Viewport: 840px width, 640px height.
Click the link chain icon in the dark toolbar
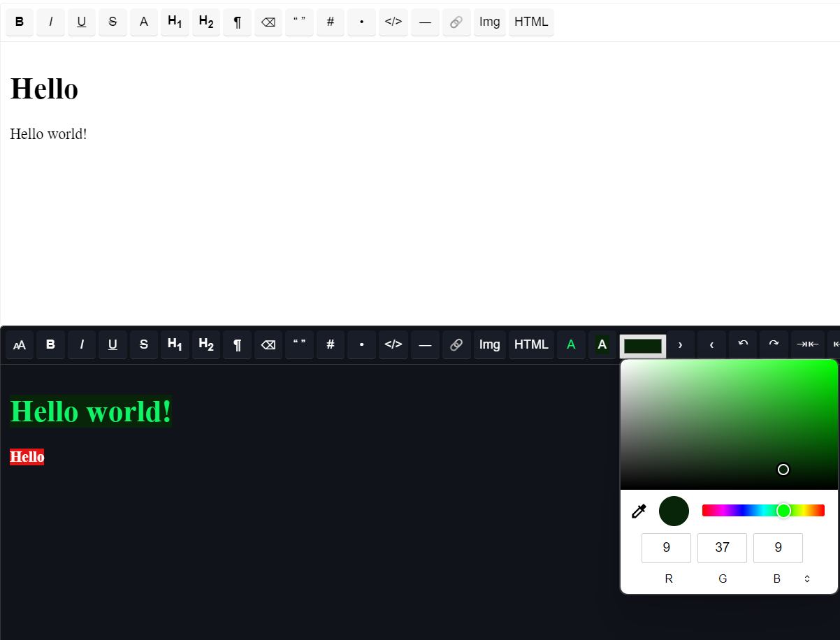tap(456, 345)
